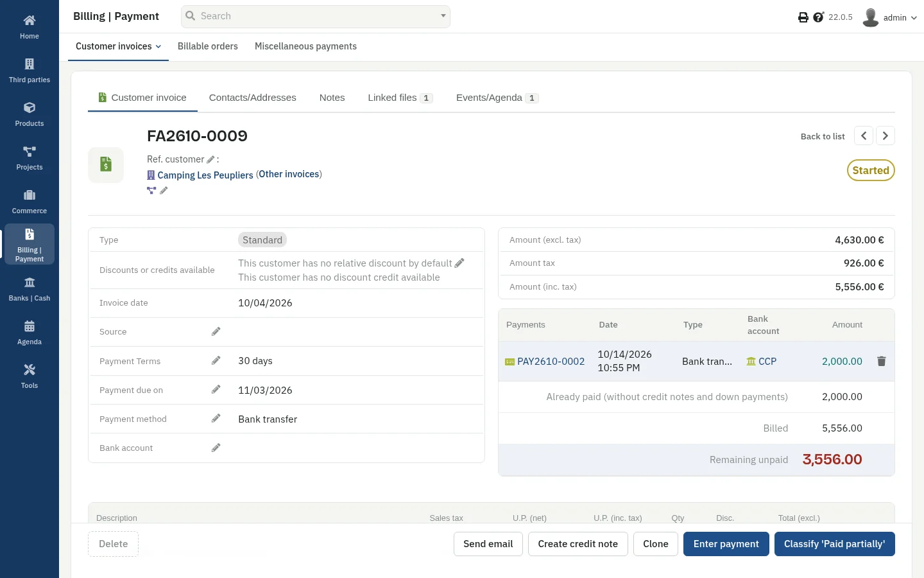The image size is (924, 578).
Task: Click Back to list link
Action: [x=823, y=136]
